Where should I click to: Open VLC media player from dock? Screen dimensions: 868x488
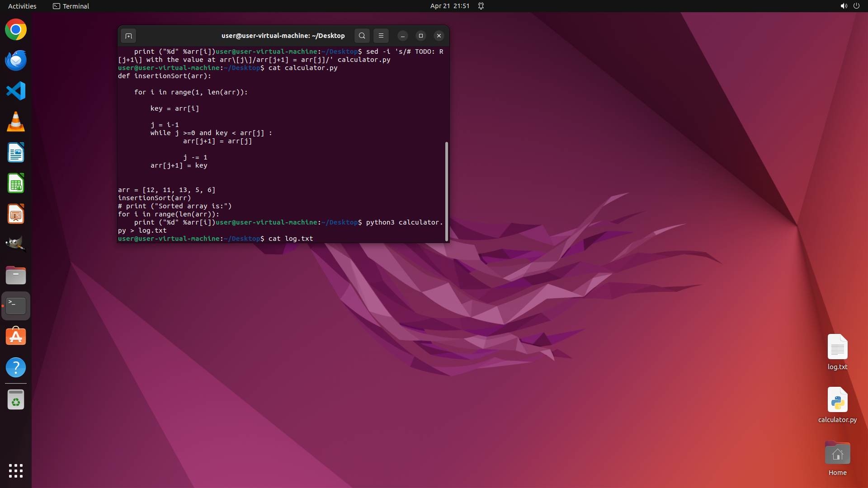(16, 122)
